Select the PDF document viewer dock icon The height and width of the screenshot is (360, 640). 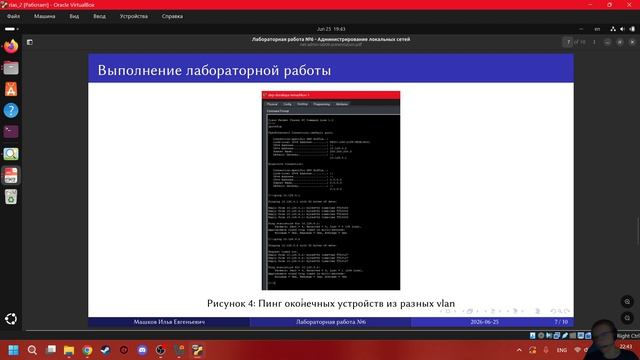click(x=11, y=175)
